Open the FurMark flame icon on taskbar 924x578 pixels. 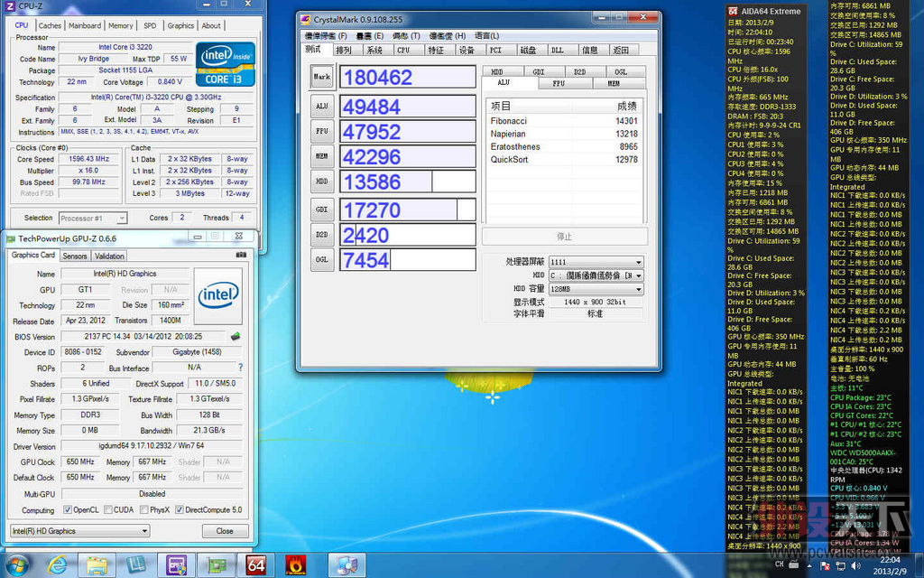coord(295,565)
